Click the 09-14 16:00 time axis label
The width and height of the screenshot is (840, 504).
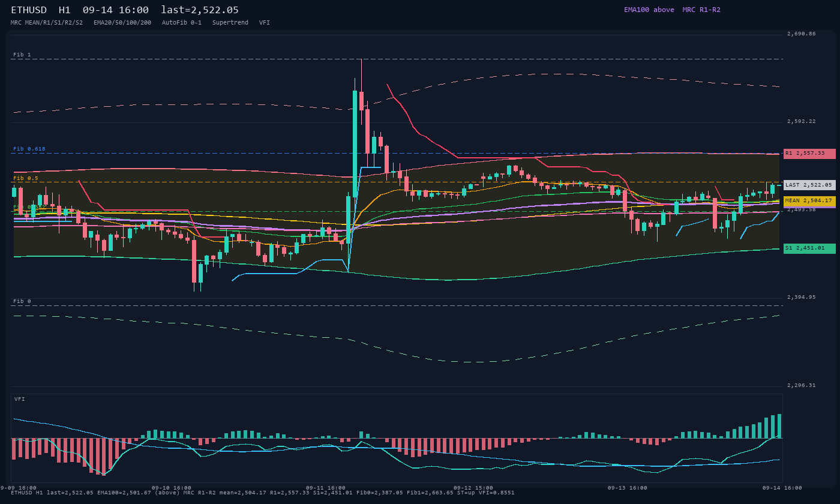[782, 488]
